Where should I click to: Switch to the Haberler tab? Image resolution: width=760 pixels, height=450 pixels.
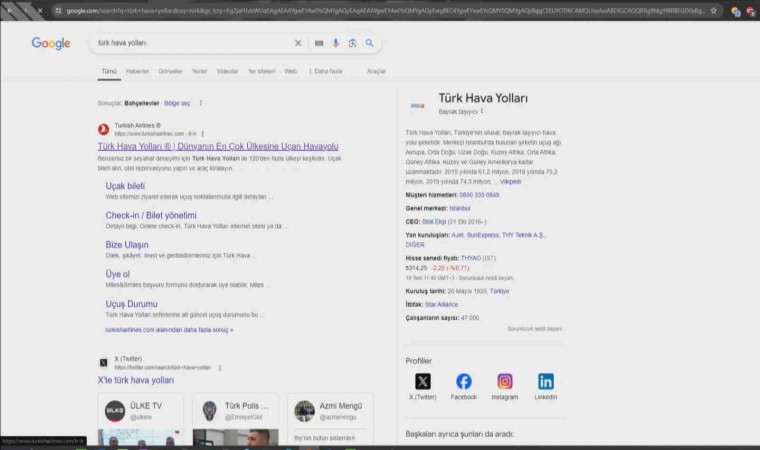point(137,72)
